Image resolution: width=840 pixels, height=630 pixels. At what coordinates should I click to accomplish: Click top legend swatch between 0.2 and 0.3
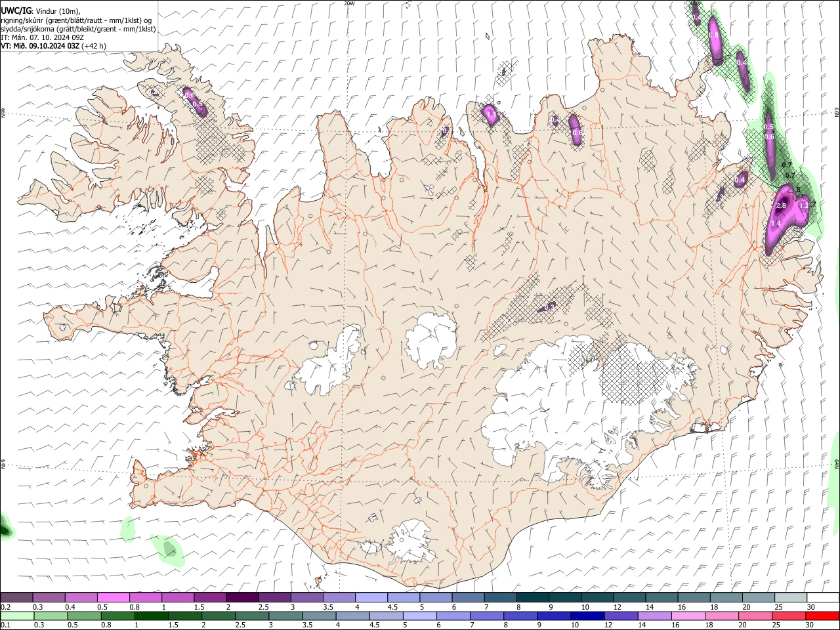(16, 597)
